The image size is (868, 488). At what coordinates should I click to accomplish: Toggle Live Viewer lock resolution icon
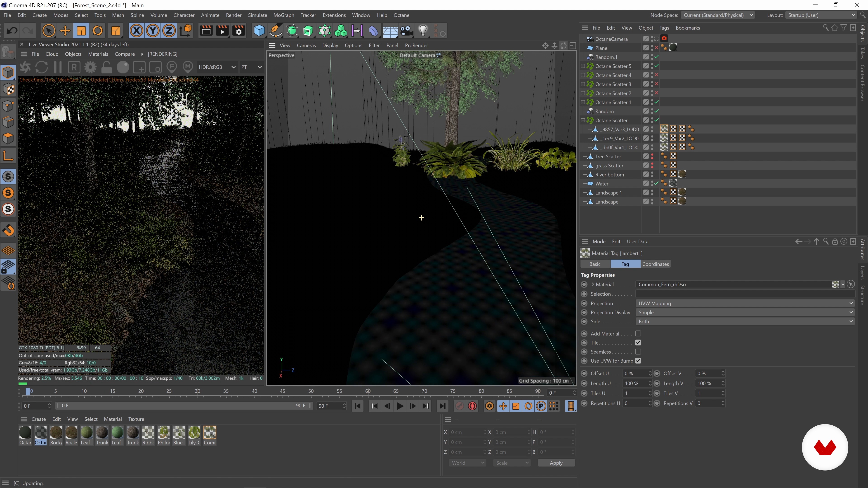tap(106, 67)
